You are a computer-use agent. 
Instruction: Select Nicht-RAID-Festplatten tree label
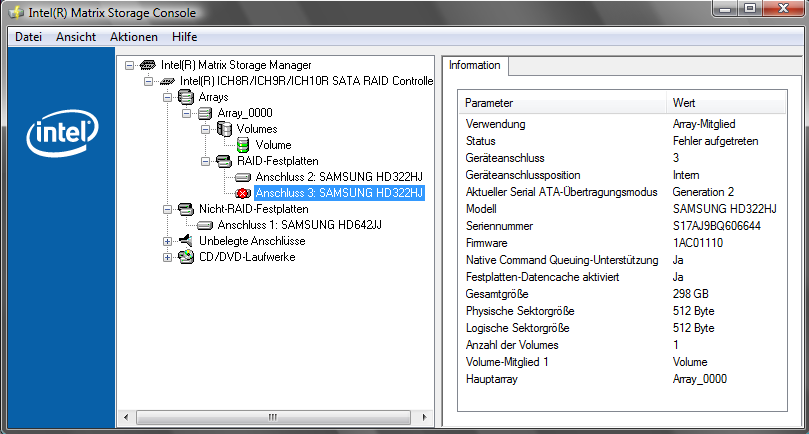tap(253, 209)
